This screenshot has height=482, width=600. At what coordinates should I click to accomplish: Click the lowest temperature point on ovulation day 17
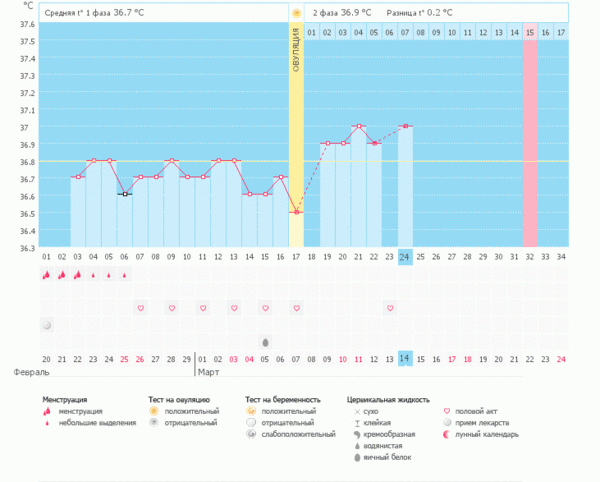[296, 211]
